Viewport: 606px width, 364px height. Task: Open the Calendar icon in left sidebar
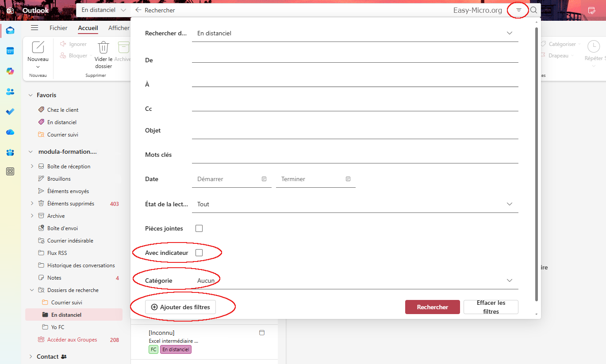(x=10, y=51)
